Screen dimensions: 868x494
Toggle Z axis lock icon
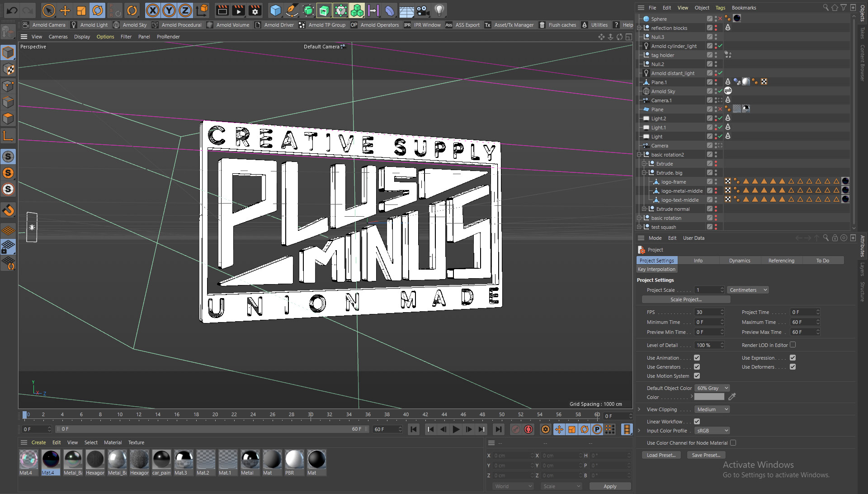click(x=185, y=10)
